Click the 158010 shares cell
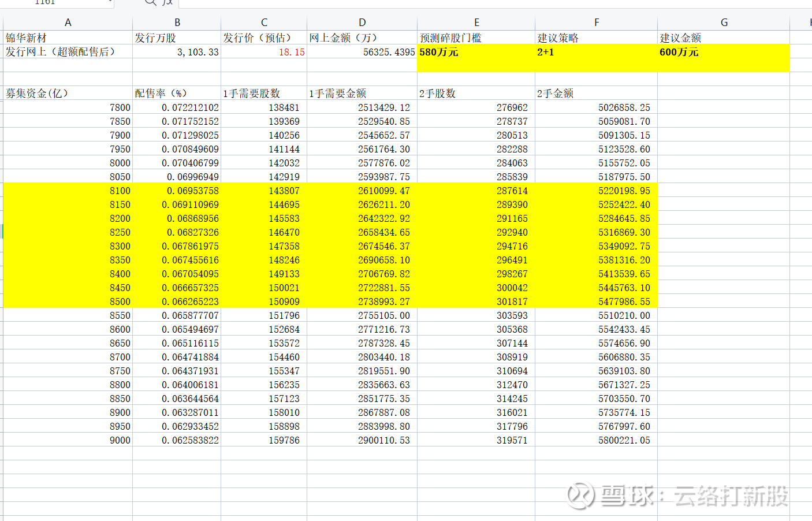The width and height of the screenshot is (812, 521). [264, 412]
